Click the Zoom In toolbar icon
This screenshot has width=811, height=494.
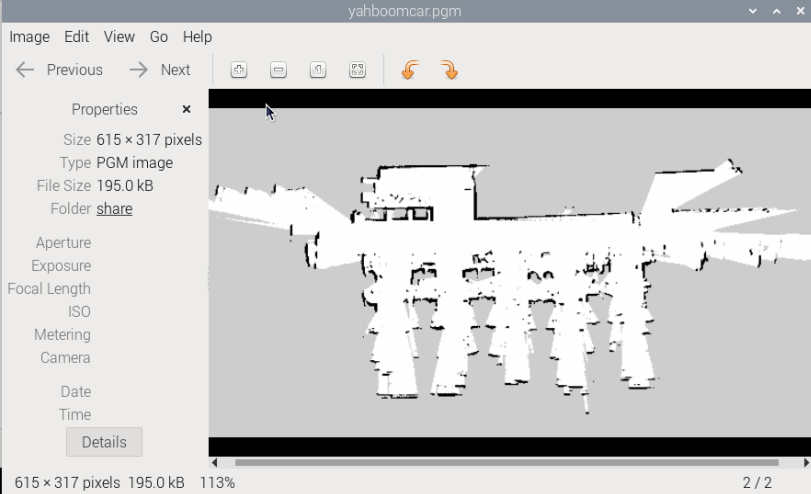239,70
